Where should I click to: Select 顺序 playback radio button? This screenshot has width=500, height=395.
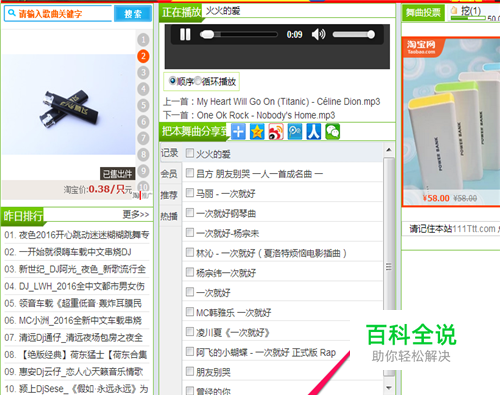click(x=172, y=81)
